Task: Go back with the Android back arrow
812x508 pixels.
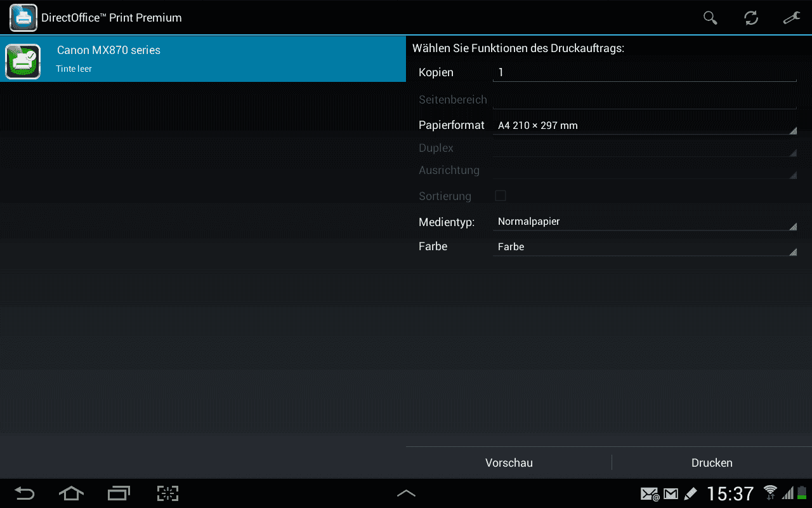Action: [x=25, y=493]
